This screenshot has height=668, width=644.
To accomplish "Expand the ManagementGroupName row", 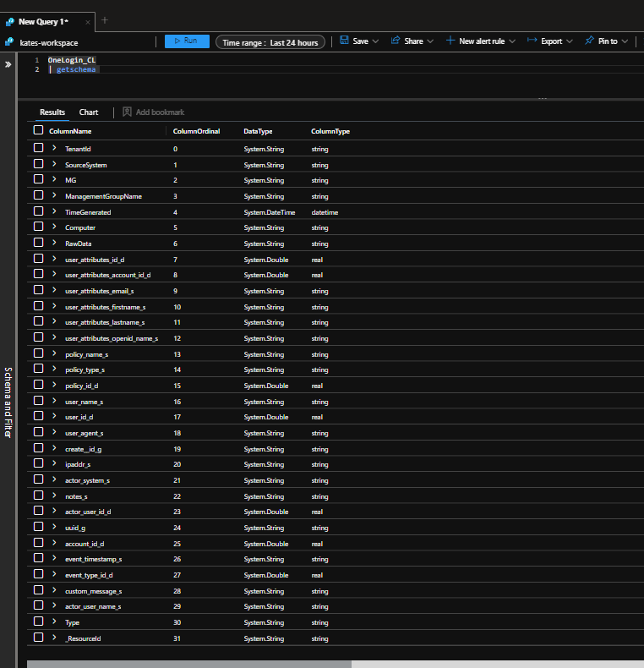I will [x=54, y=195].
